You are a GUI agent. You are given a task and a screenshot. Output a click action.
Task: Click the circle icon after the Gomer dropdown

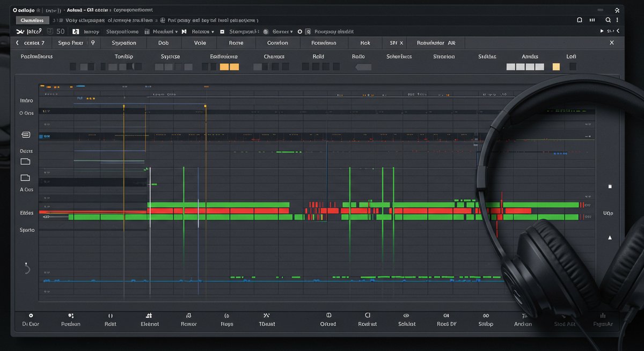click(300, 32)
